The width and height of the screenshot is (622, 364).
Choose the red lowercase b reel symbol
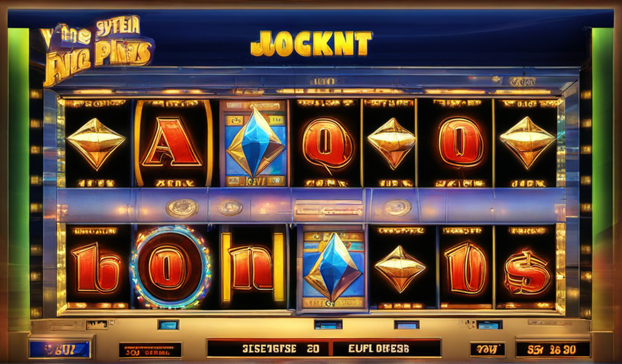(x=97, y=268)
